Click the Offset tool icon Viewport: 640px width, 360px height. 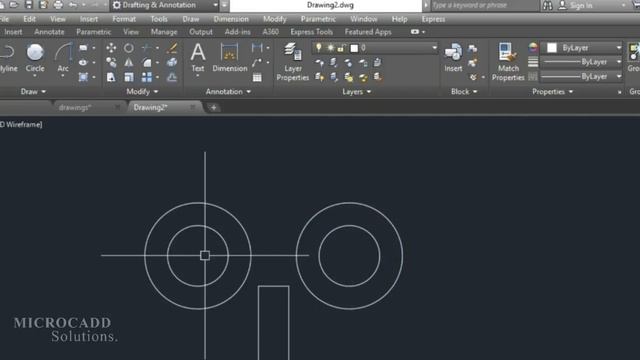(172, 77)
